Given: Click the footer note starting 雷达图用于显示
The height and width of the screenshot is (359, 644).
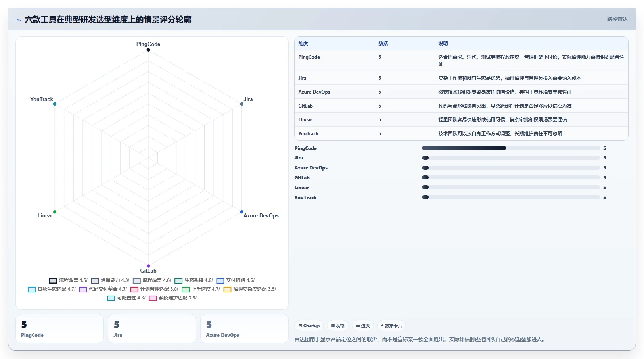Looking at the screenshot, I should click(x=420, y=340).
